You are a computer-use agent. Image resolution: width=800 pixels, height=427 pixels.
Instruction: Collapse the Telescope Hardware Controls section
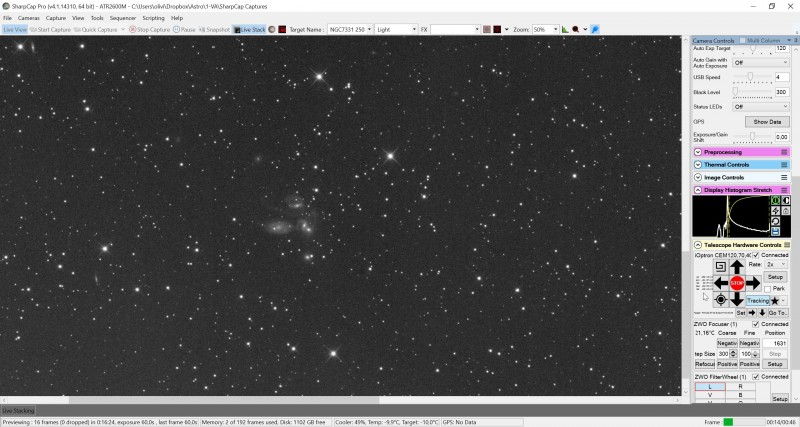tap(698, 245)
